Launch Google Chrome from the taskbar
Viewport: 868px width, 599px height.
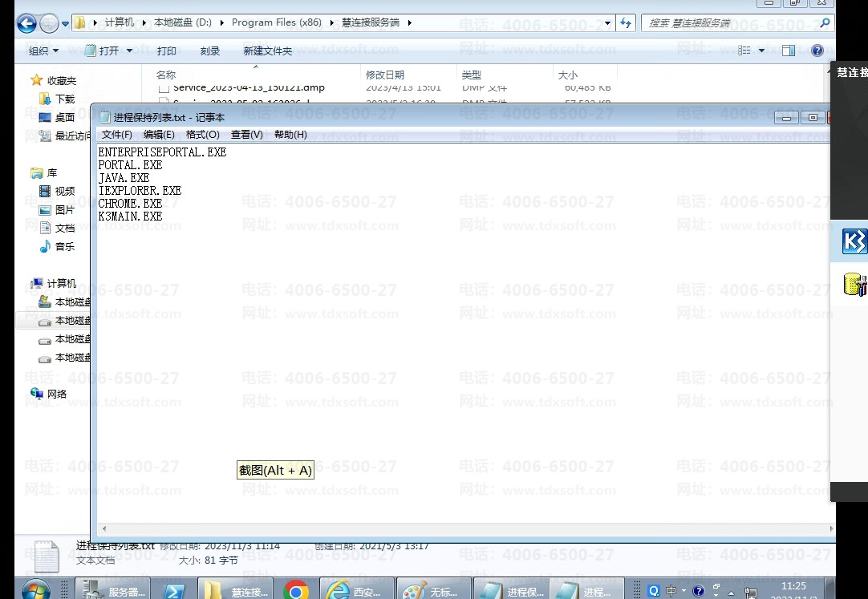tap(297, 590)
